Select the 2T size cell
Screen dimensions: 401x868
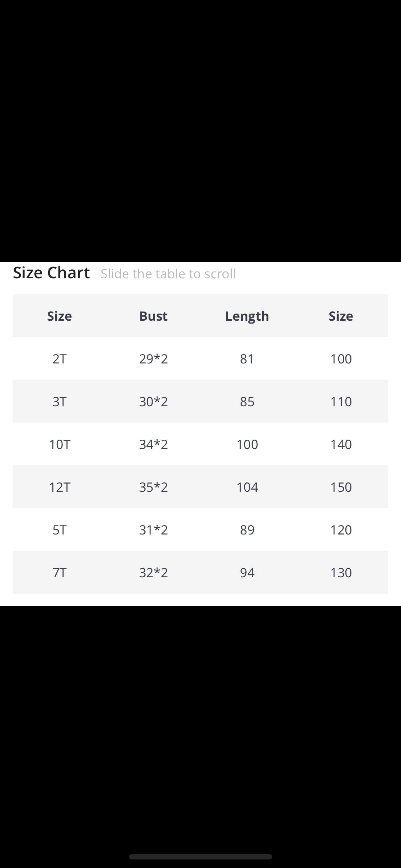(60, 359)
